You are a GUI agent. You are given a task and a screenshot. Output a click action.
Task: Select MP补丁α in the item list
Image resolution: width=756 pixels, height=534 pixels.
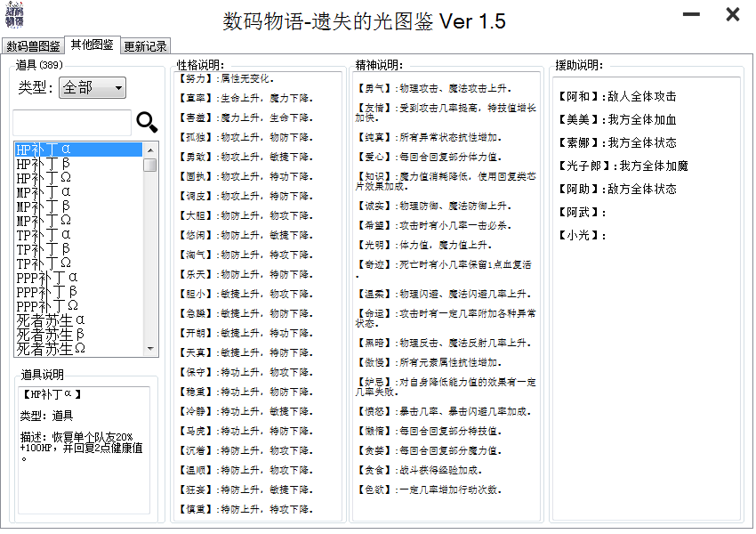[79, 192]
